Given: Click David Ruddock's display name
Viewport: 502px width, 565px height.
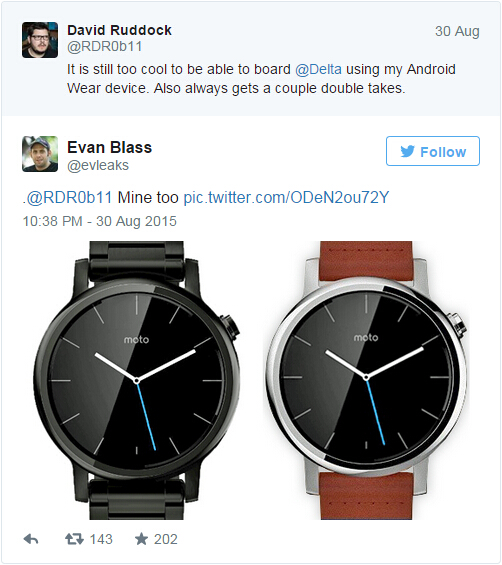Looking at the screenshot, I should [x=119, y=30].
